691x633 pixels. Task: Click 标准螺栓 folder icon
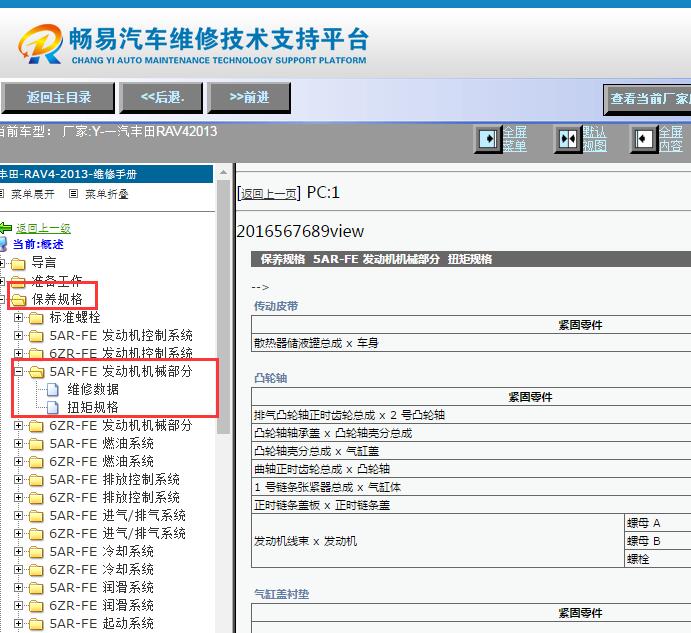[x=36, y=318]
